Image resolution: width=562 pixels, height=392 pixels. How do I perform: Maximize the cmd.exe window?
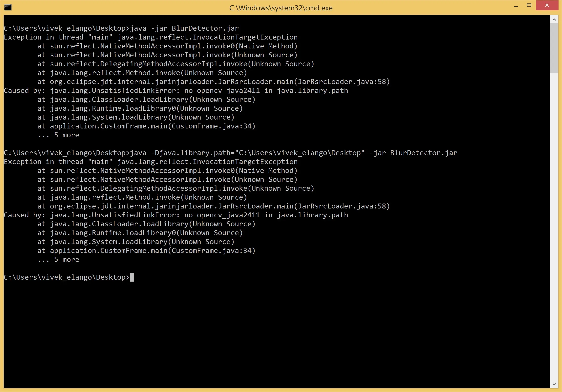pos(529,5)
